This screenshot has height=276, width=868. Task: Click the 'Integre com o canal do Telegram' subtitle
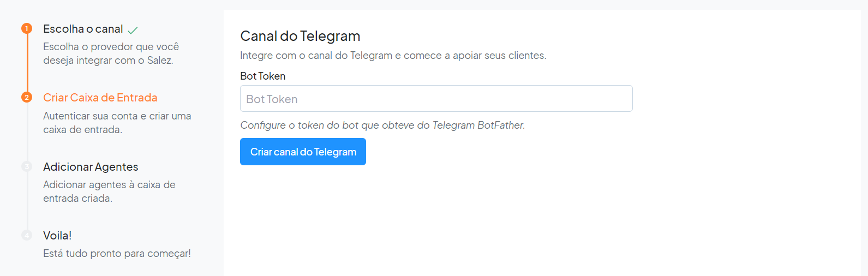(x=393, y=56)
